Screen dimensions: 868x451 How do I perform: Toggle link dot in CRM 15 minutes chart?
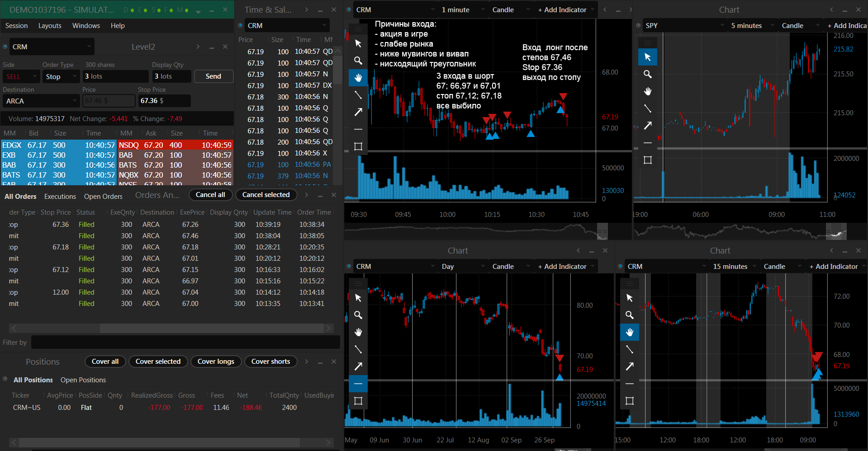coord(620,266)
